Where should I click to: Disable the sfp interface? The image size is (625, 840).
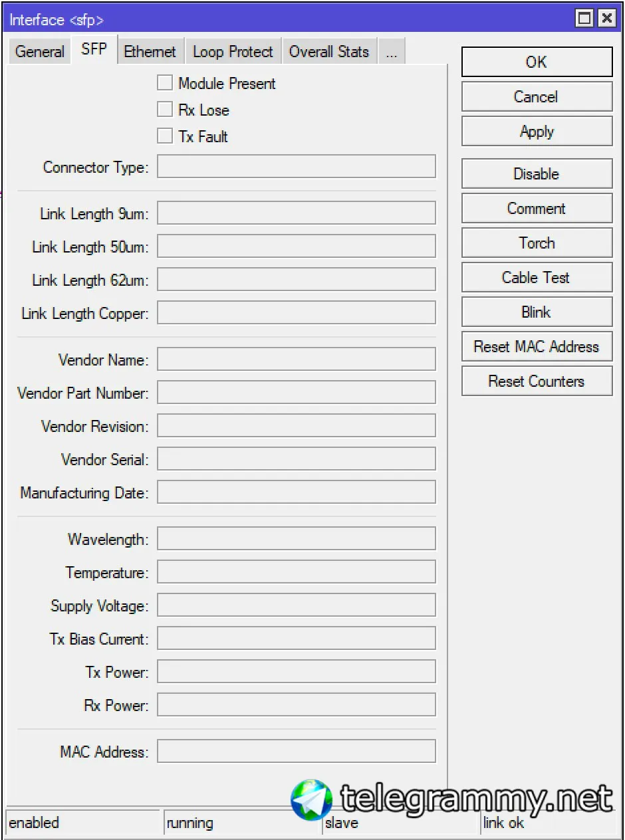tap(537, 173)
